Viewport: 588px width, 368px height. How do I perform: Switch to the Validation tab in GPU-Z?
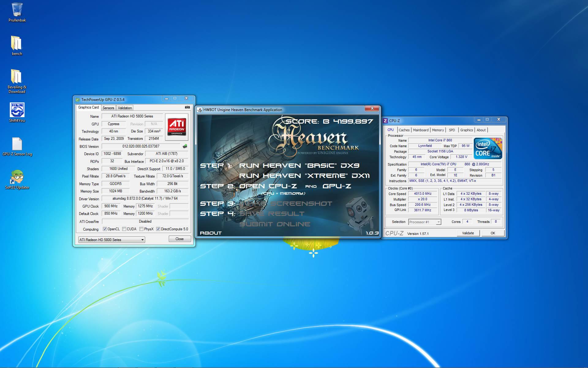(125, 108)
